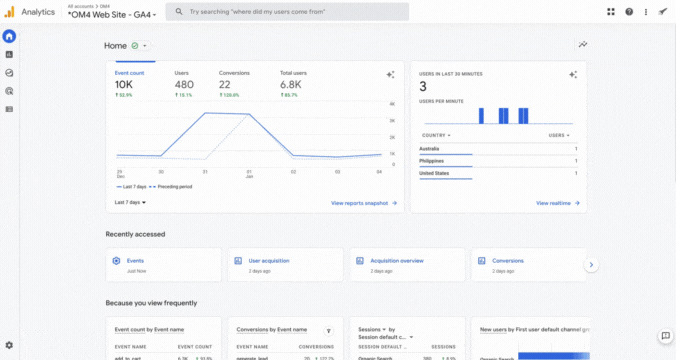Viewport: 676px width, 360px height.
Task: Click the green status check beside Home
Action: [x=135, y=46]
